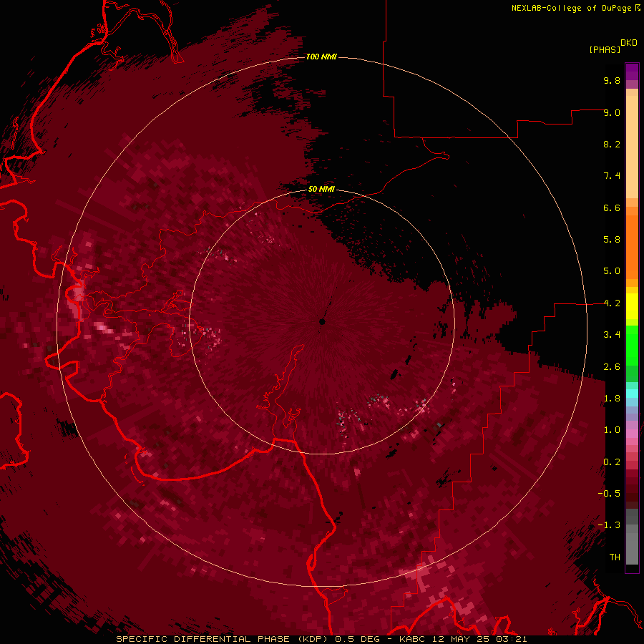Click the 9.0 legend value
This screenshot has height=644, width=644.
(612, 112)
